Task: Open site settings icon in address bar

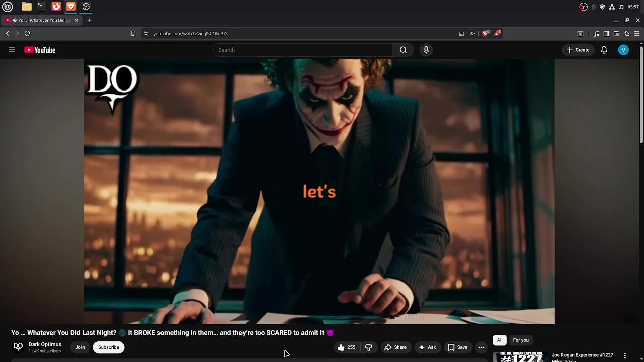Action: click(x=146, y=34)
